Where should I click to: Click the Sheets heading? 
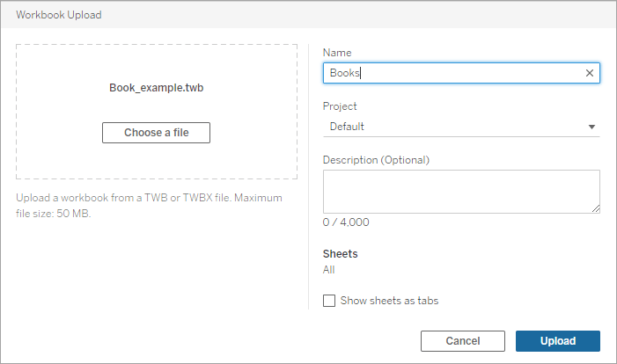tap(341, 254)
